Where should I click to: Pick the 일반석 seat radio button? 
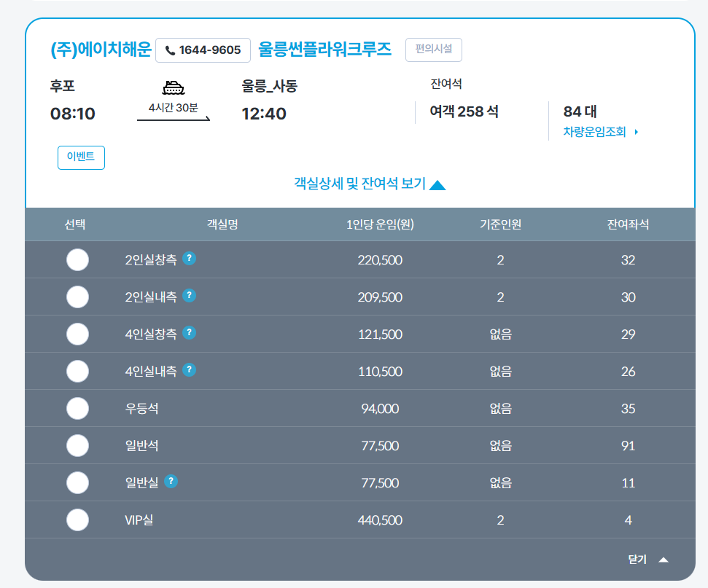77,446
